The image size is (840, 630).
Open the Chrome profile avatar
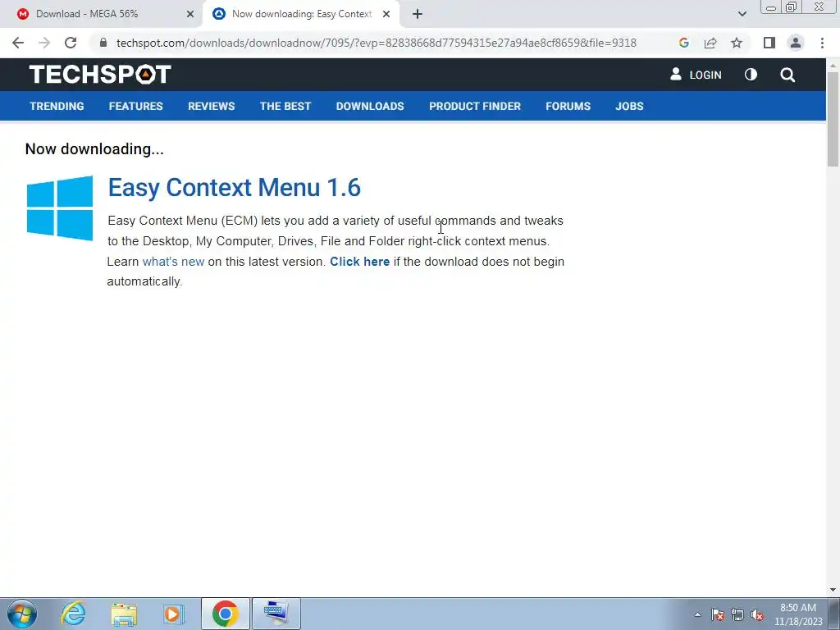coord(796,43)
